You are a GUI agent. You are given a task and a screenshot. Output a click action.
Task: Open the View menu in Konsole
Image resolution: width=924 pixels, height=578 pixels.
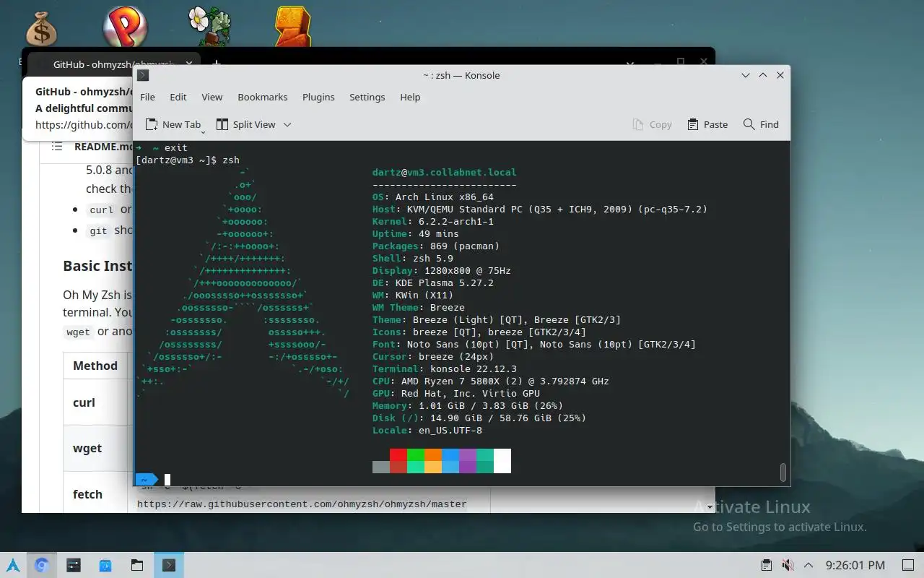click(x=212, y=97)
